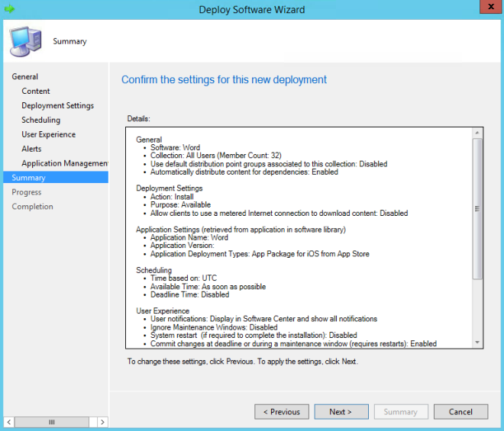Click the 'Commit changes at deadline' line
Viewport: 504px width, 431px height.
click(x=293, y=343)
